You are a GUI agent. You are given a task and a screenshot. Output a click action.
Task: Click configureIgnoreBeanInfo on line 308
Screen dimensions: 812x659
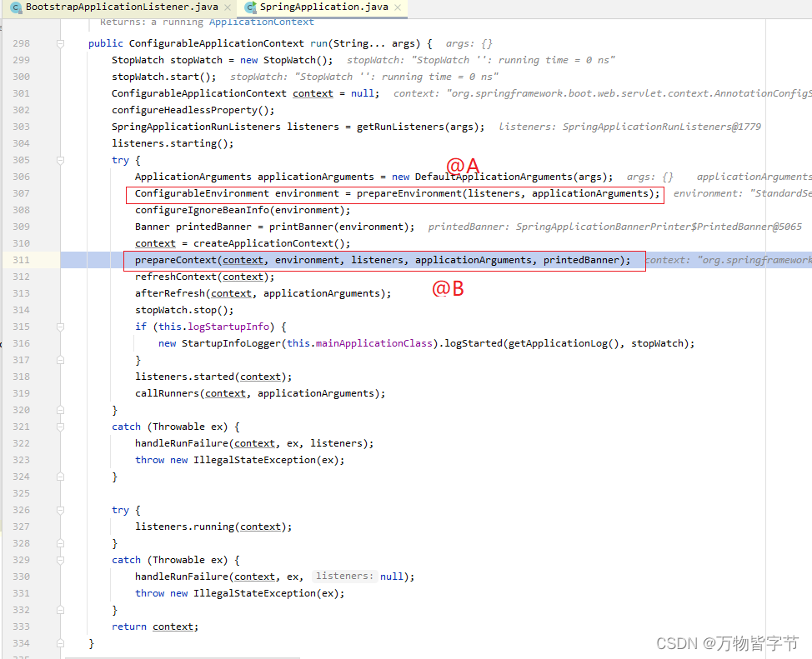point(202,210)
